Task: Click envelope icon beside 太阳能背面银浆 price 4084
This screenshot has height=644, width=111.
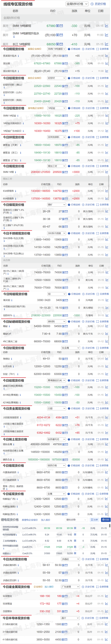Action: pos(66,417)
